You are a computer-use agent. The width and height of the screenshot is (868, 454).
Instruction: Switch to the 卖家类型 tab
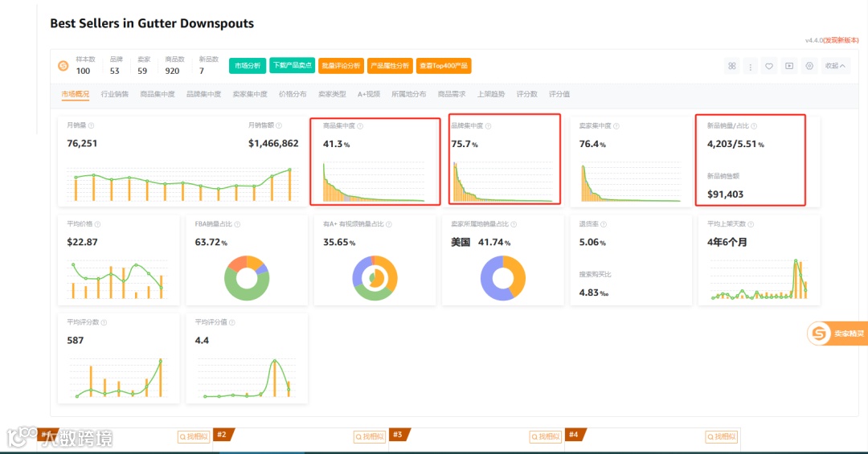(x=332, y=94)
